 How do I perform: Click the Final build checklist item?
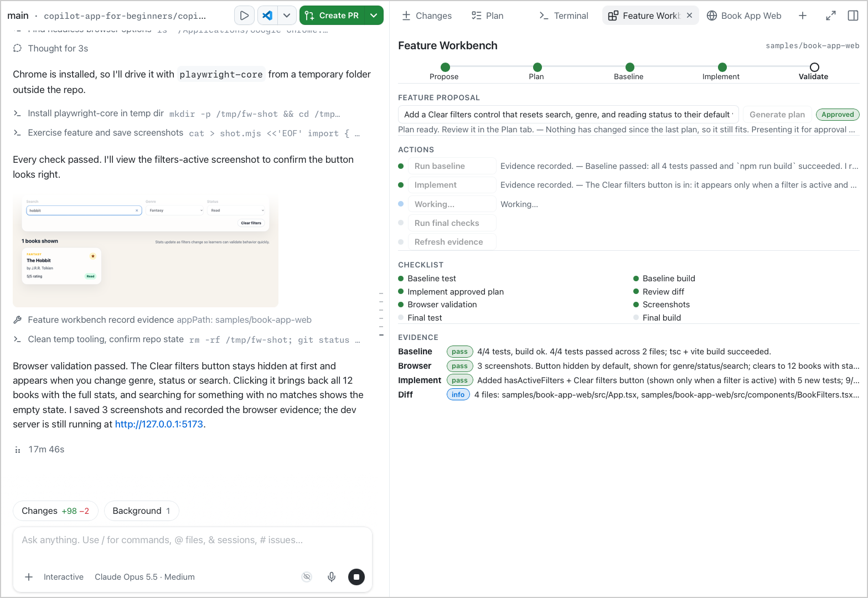pos(657,318)
